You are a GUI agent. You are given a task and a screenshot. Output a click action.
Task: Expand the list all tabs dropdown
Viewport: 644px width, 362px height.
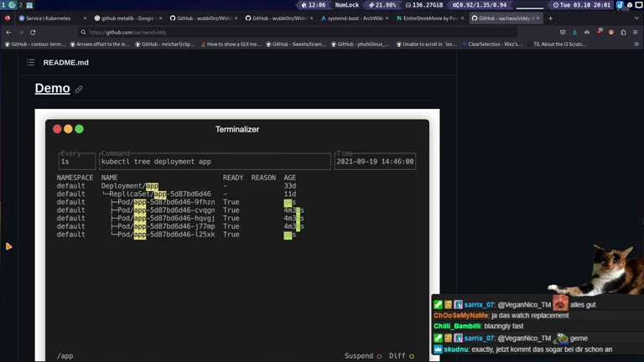click(x=636, y=18)
